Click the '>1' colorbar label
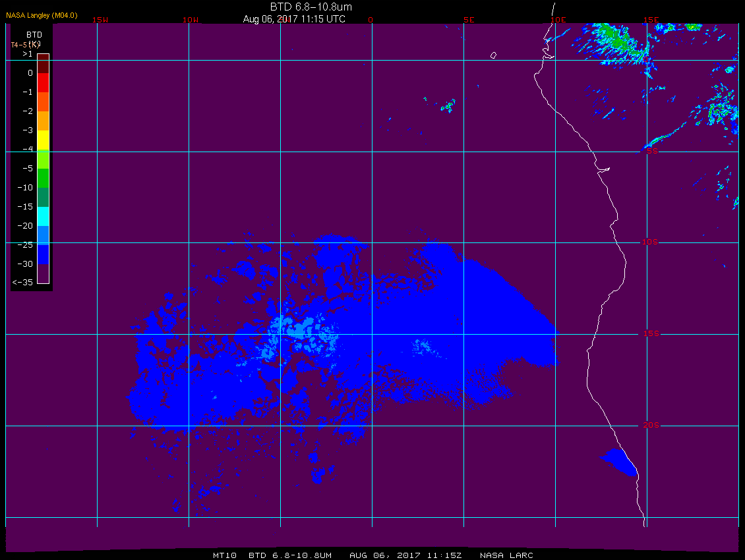Image resolution: width=745 pixels, height=560 pixels. 28,54
